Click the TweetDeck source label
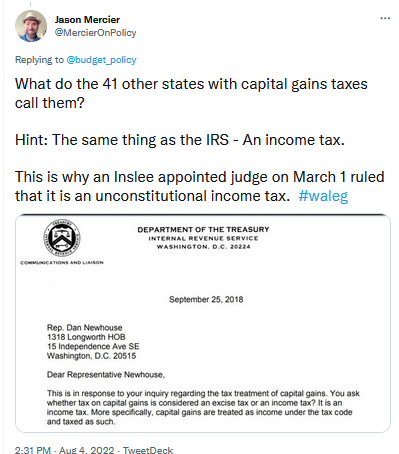Viewport: 399px width, 454px height. coord(148,450)
